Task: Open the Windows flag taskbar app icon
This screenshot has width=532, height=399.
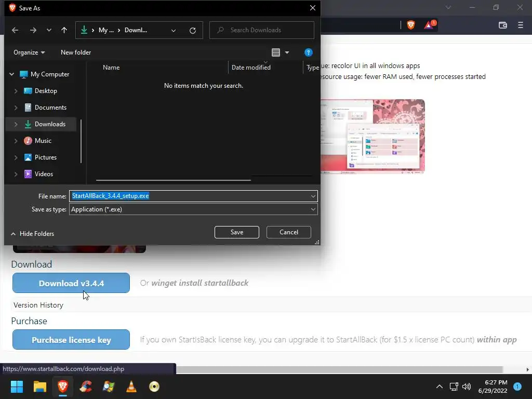Action: point(109,387)
